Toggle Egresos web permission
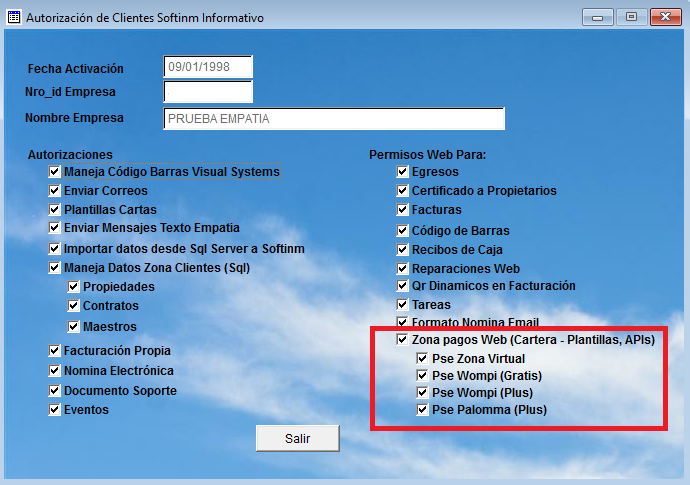Image resolution: width=690 pixels, height=485 pixels. 402,172
